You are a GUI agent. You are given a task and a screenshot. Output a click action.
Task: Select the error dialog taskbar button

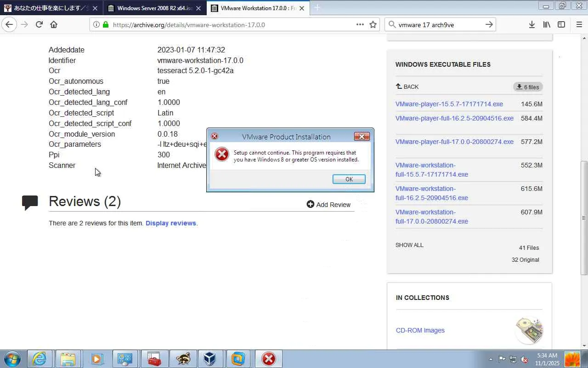click(269, 359)
